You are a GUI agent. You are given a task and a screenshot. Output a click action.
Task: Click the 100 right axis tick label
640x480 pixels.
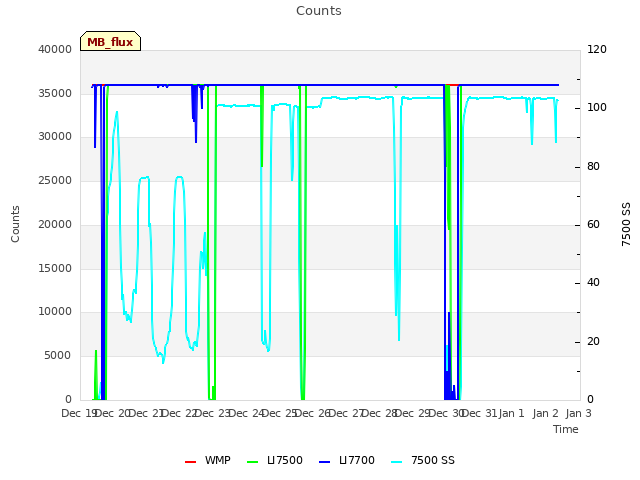(597, 108)
